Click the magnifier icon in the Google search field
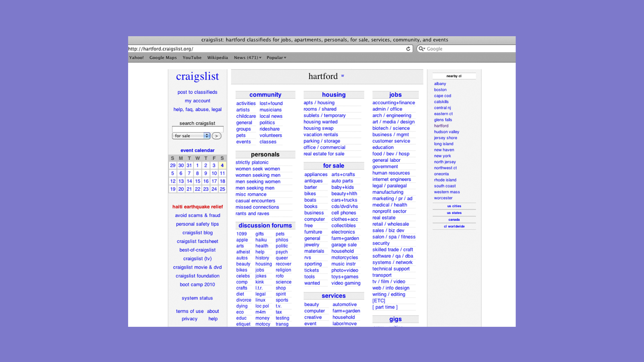Image resolution: width=644 pixels, height=362 pixels. click(422, 49)
